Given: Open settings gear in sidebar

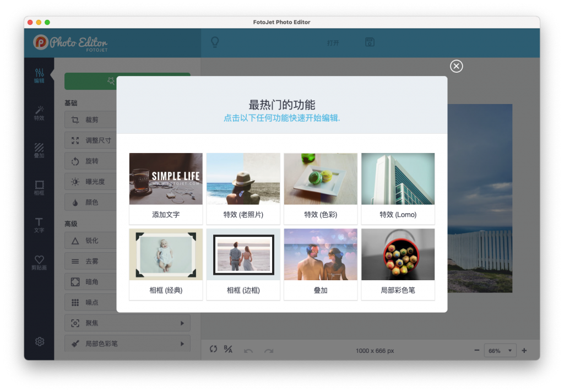Looking at the screenshot, I should (x=40, y=341).
